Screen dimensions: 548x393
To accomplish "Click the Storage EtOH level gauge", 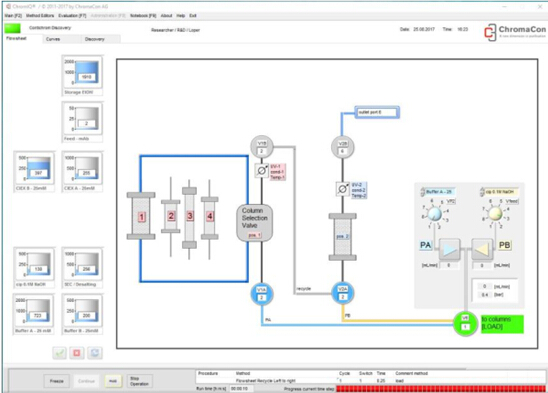I will [x=82, y=75].
